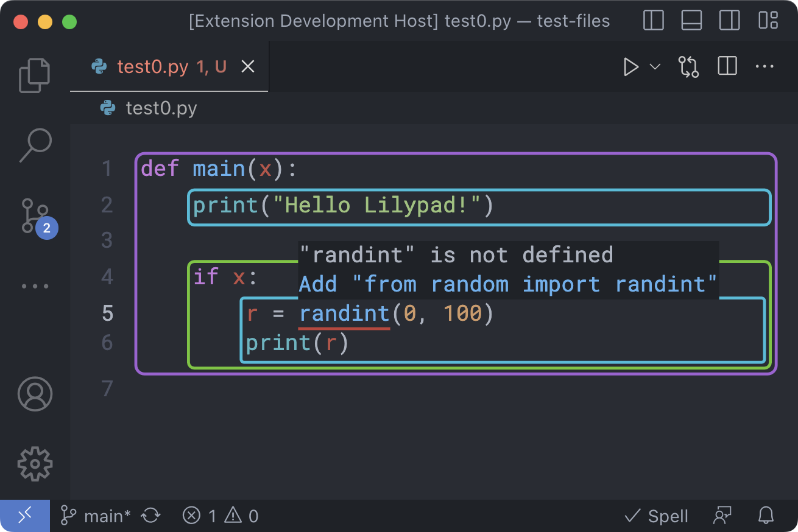Run the test0.py file
This screenshot has width=798, height=532.
(x=631, y=67)
